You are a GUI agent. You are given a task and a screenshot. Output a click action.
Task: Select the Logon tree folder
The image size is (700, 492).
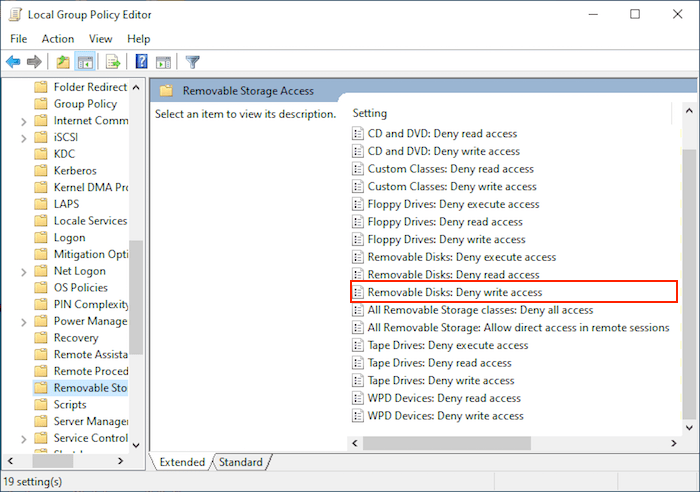[x=69, y=238]
